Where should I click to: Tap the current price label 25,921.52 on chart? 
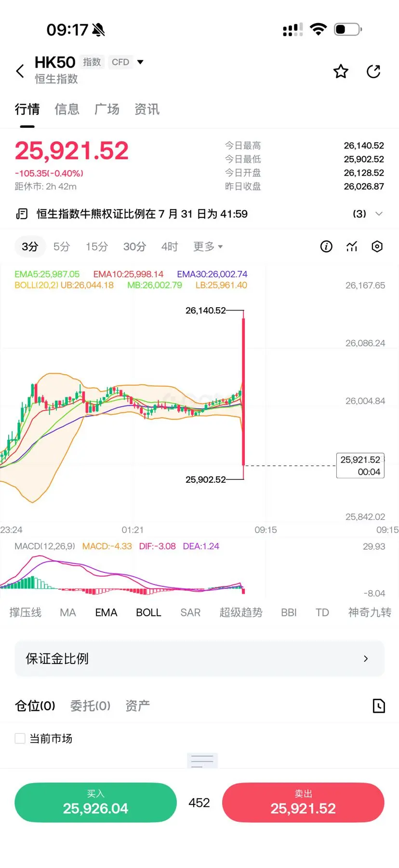pos(360,465)
